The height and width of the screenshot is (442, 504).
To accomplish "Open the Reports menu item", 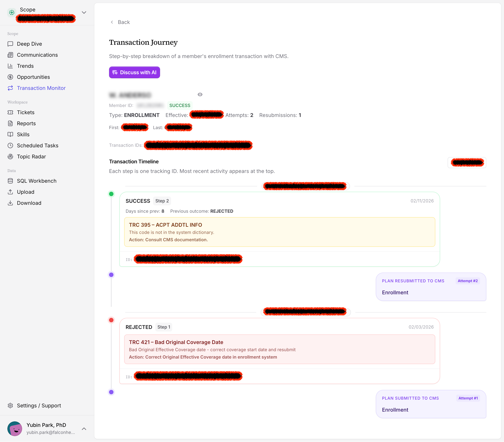I will [26, 124].
